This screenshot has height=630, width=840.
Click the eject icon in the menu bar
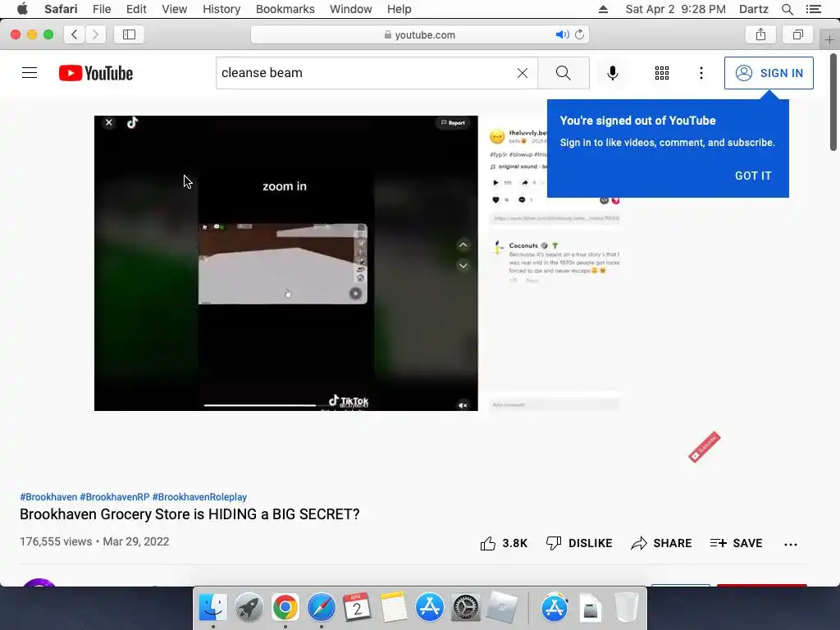[603, 9]
